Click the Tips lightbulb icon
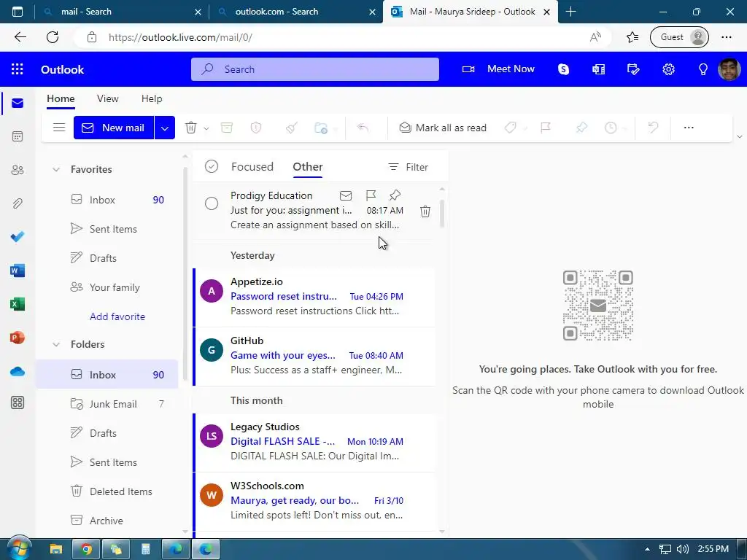 coord(703,69)
